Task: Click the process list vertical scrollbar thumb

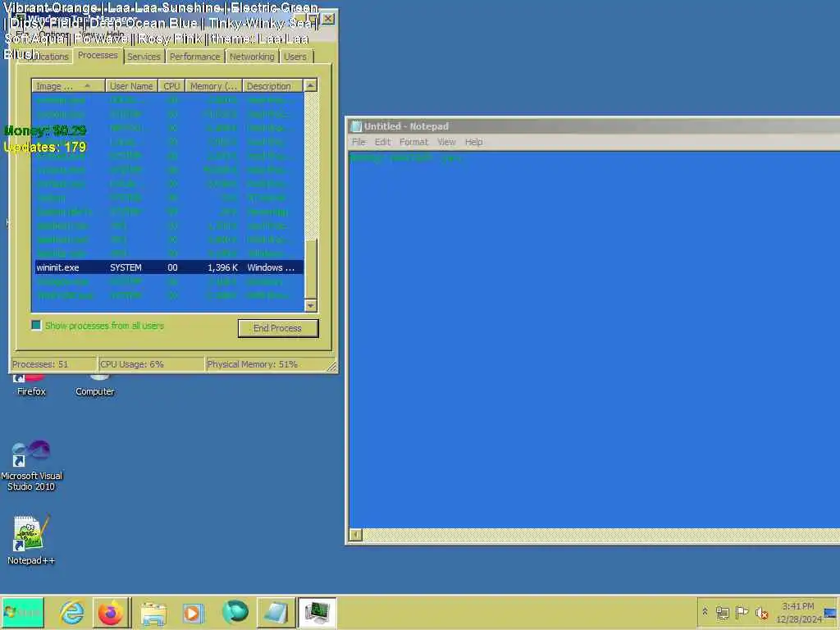Action: [310, 268]
